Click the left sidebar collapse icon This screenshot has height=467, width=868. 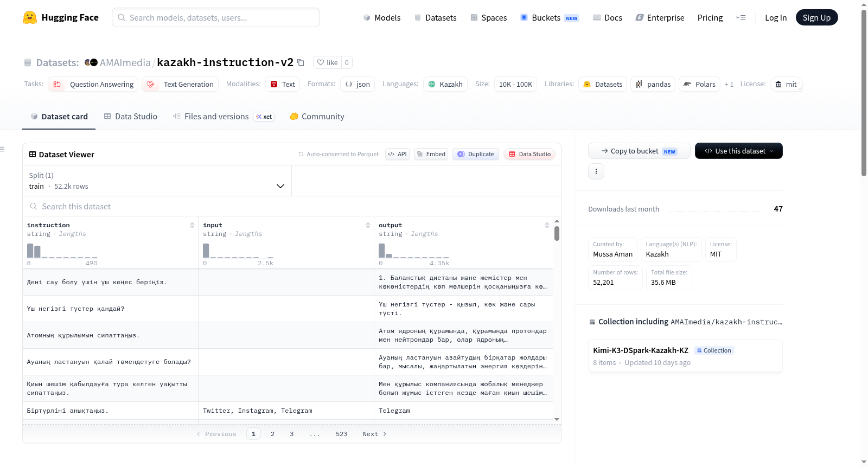[x=2, y=149]
